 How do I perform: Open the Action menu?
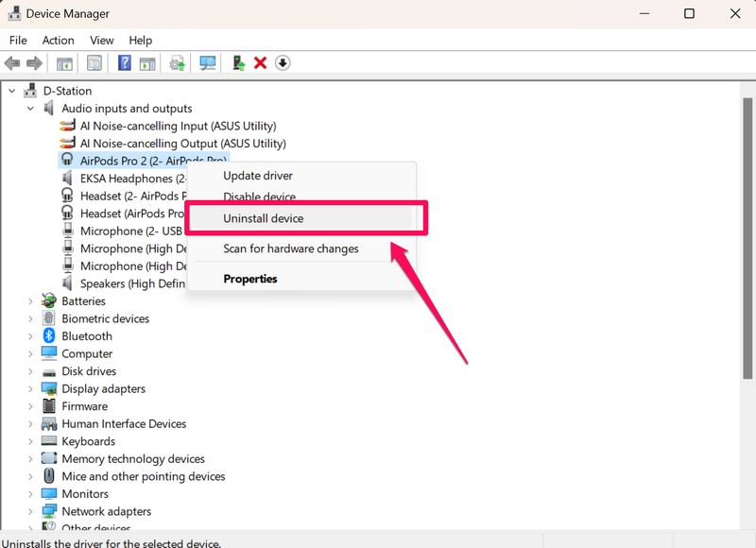[58, 41]
